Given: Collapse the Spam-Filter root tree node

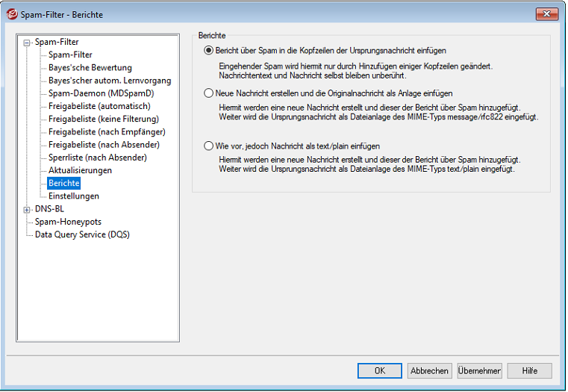Looking at the screenshot, I should (28, 43).
